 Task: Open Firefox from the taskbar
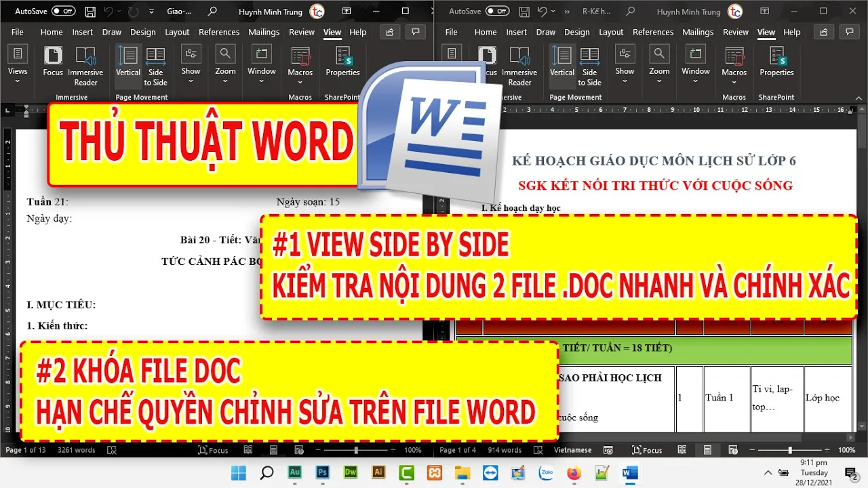coord(574,472)
